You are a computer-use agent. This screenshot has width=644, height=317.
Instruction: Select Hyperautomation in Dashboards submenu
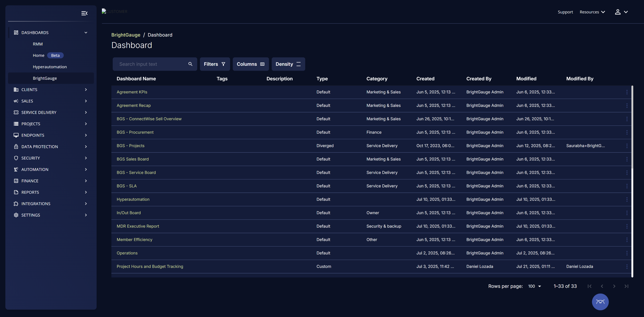pos(50,67)
